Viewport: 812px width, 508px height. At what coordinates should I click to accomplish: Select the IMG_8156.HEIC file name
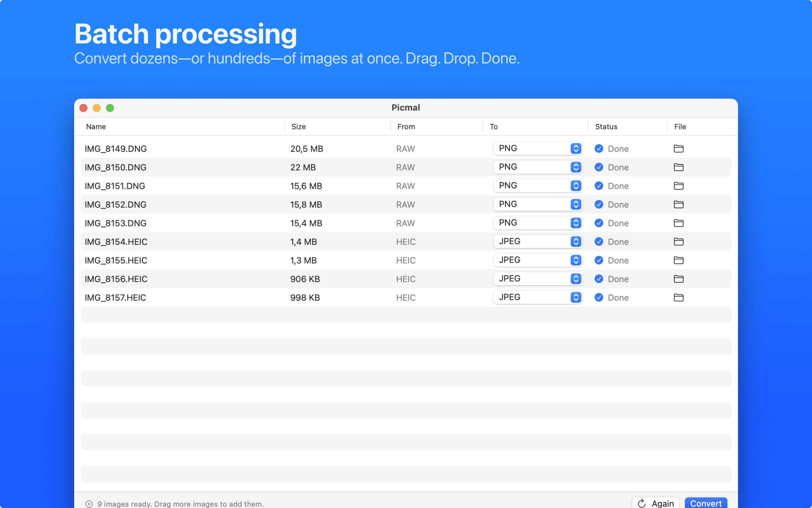pyautogui.click(x=116, y=279)
